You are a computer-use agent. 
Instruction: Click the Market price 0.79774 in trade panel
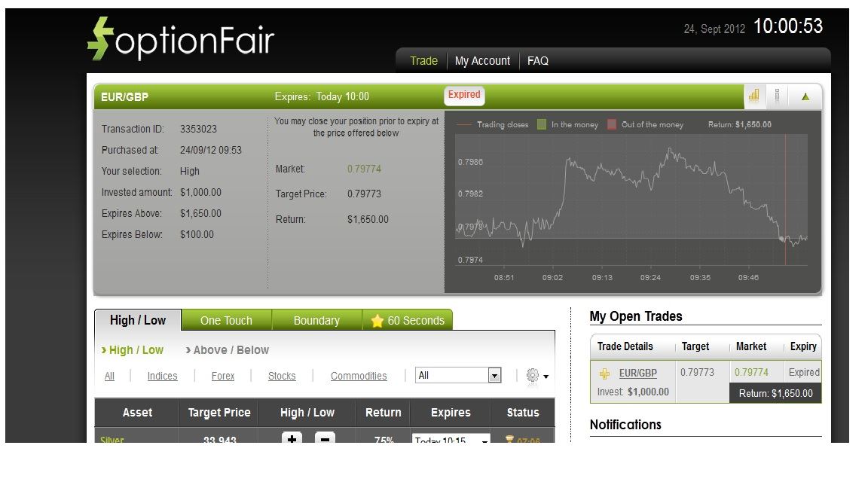point(364,169)
